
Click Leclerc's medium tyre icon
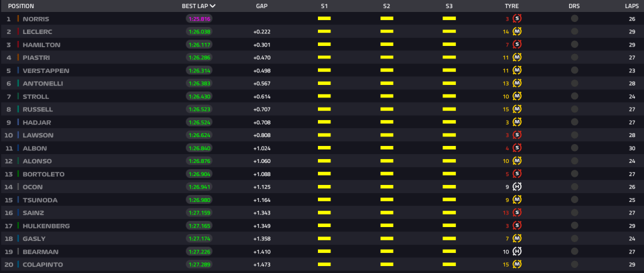click(517, 31)
